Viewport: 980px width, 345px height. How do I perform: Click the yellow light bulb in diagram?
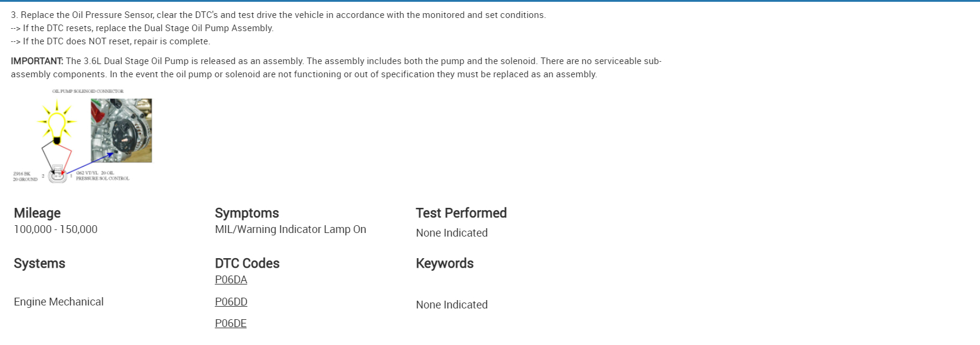(57, 124)
